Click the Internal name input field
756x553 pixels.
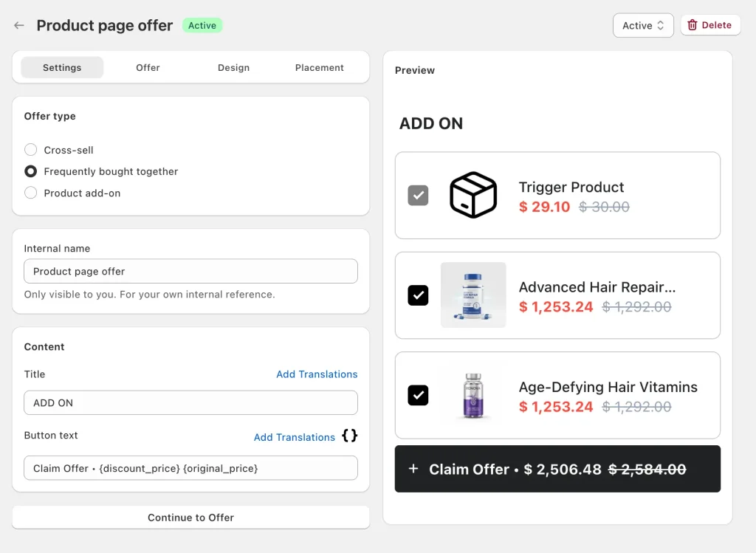[190, 271]
